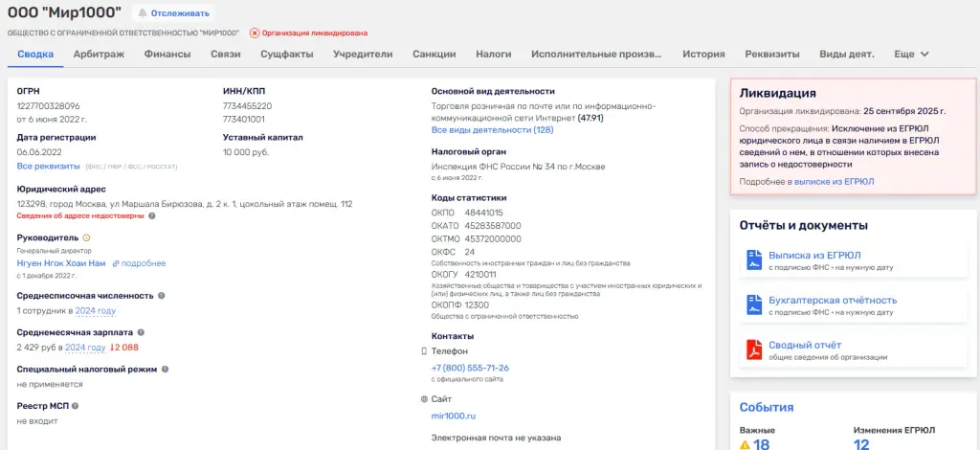Click the ОКОГУ code 4210011
Viewport: 980px width, 450px height.
click(x=480, y=275)
